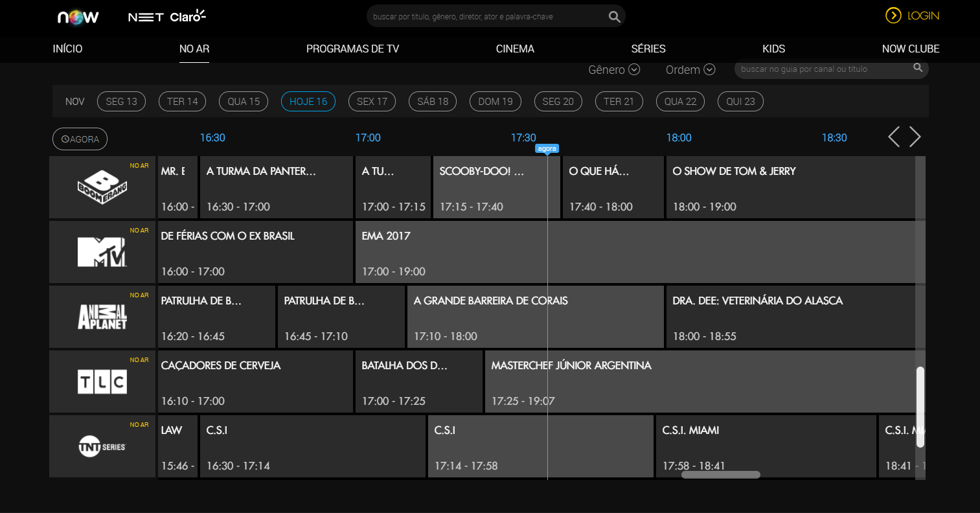Open the Animal Planet channel logo
This screenshot has width=980, height=513.
click(x=102, y=317)
